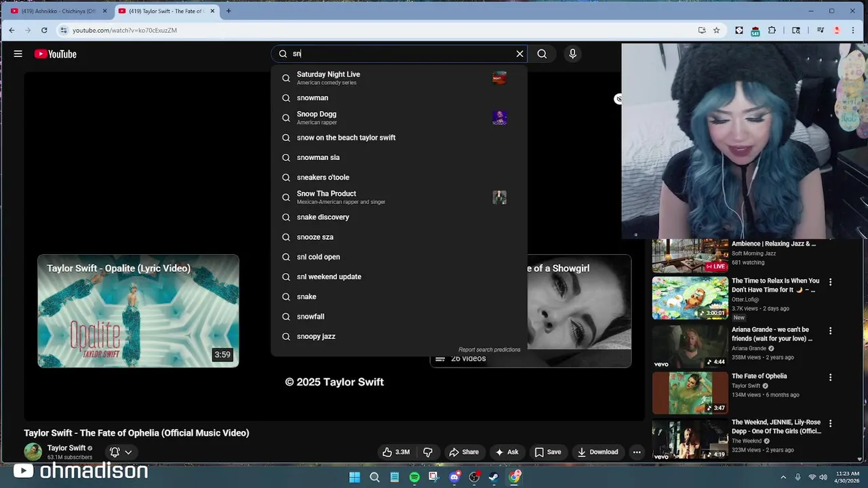Click the Download button
Image resolution: width=868 pixels, height=488 pixels.
pyautogui.click(x=597, y=452)
